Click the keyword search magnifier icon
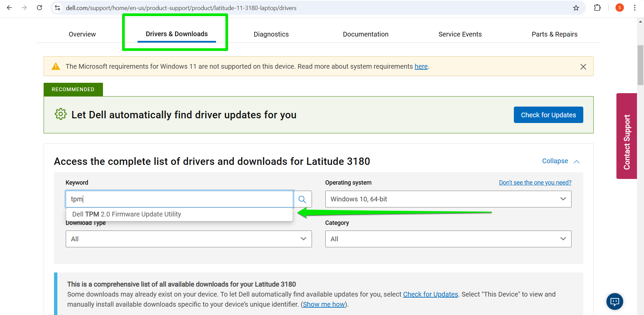The height and width of the screenshot is (315, 644). pyautogui.click(x=303, y=199)
